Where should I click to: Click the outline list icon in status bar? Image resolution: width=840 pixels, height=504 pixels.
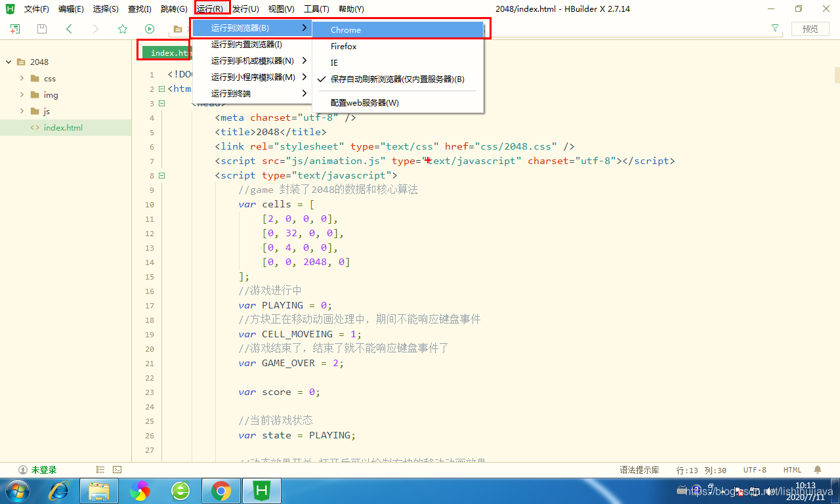(100, 470)
